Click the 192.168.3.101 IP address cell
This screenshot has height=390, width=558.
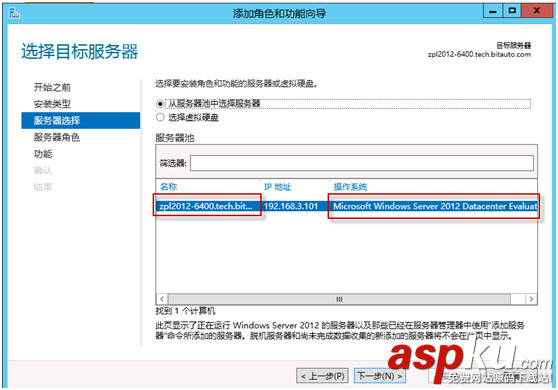pos(291,206)
